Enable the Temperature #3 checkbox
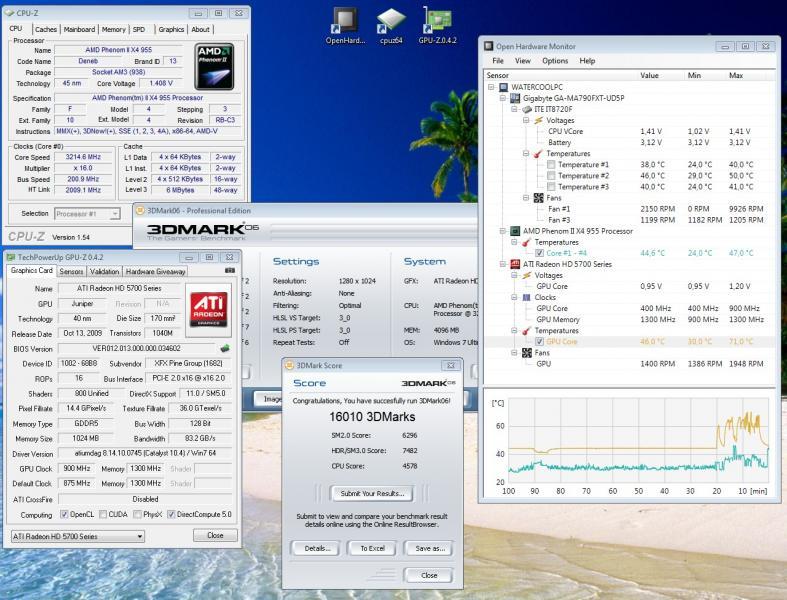787x600 pixels. 551,187
